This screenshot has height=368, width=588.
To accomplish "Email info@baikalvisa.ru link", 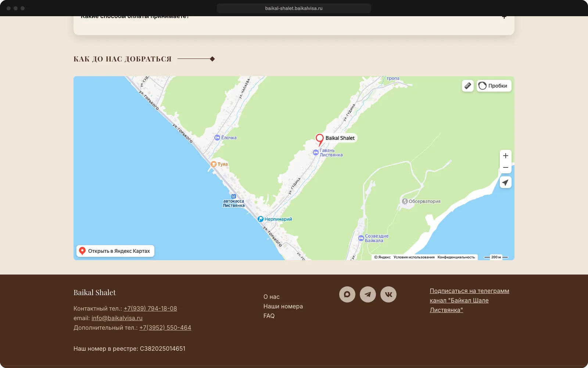I will click(x=117, y=318).
